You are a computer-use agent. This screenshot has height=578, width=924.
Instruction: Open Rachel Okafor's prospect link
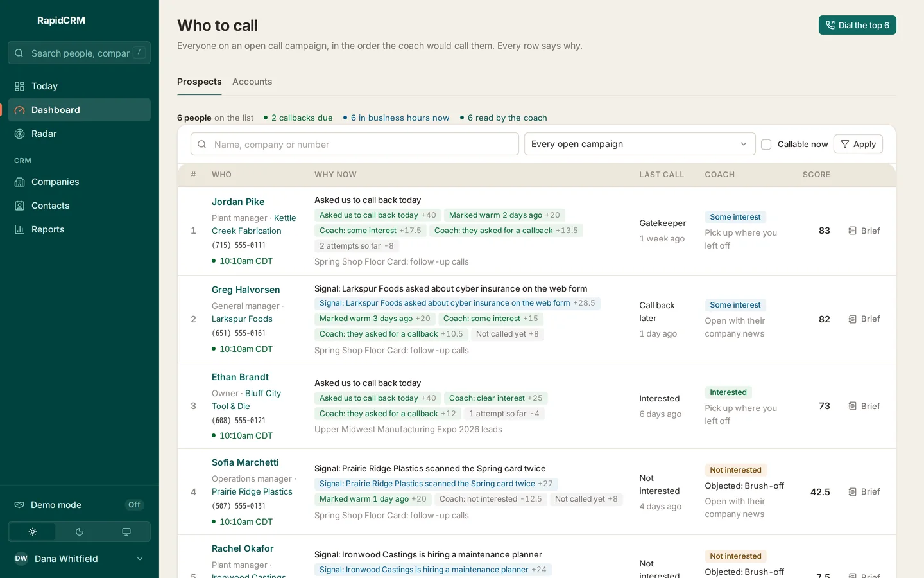tap(243, 548)
